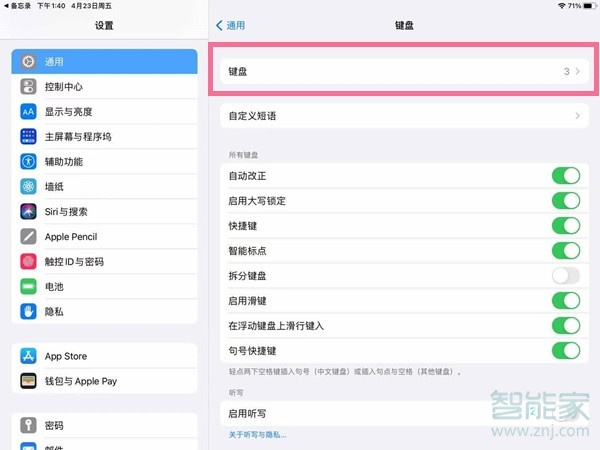
Task: Open 关于听写与隐私 link
Action: tap(257, 435)
